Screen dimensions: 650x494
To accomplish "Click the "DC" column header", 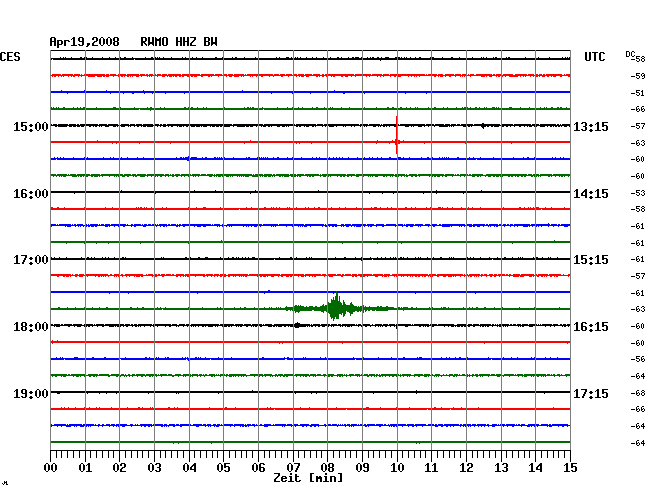I will [630, 54].
